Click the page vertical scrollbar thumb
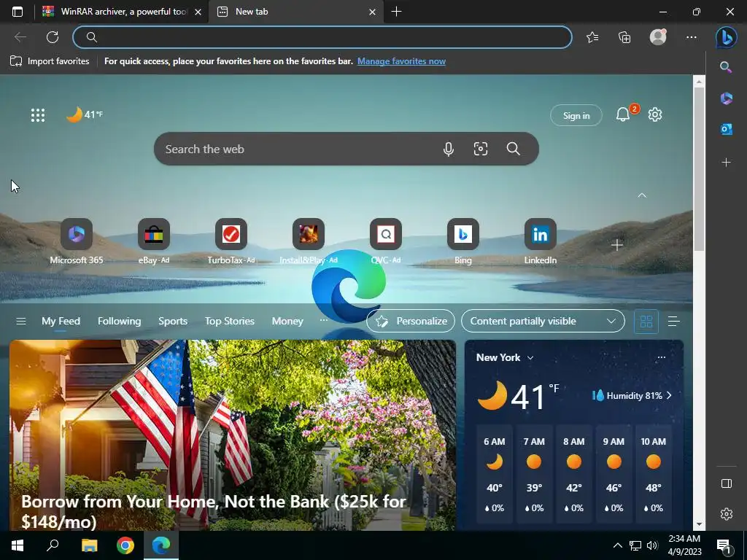747x560 pixels. 698,169
